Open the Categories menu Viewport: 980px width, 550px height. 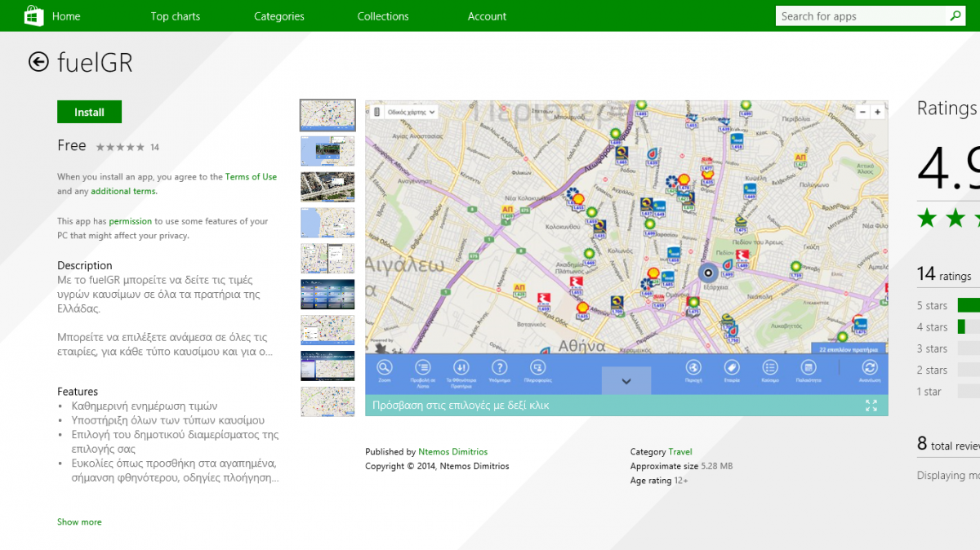pos(279,16)
